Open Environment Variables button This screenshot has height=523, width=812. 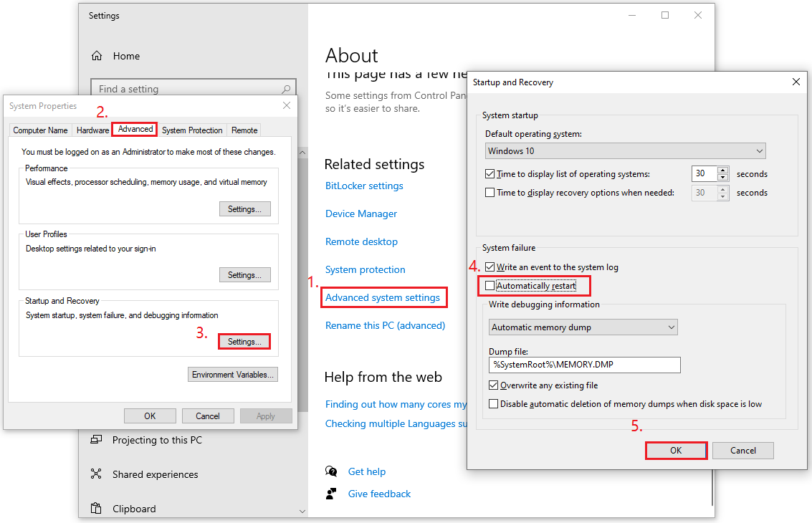tap(232, 375)
